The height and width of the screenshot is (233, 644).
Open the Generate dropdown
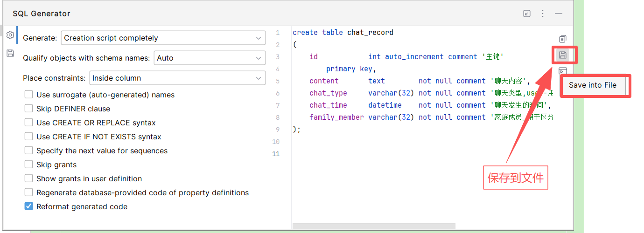tap(163, 38)
